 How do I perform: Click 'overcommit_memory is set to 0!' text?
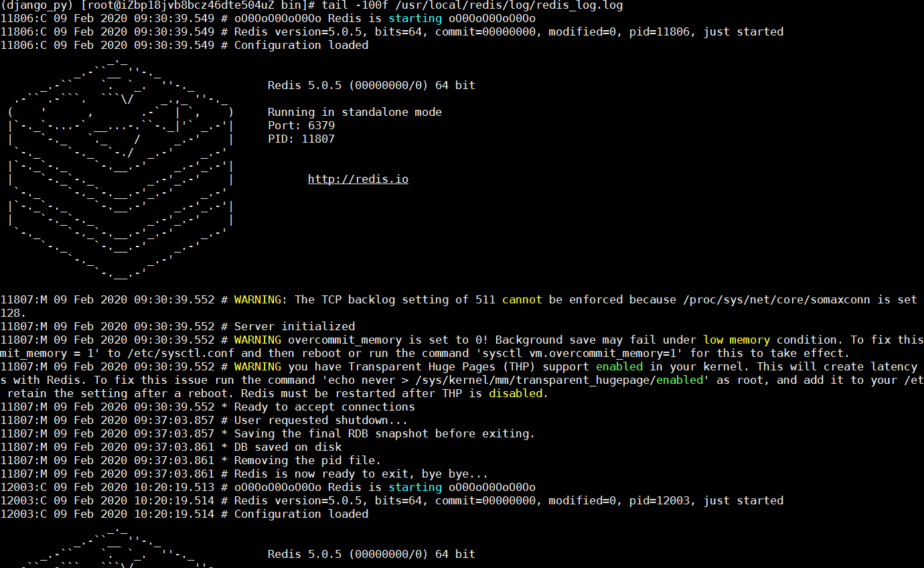[x=388, y=340]
